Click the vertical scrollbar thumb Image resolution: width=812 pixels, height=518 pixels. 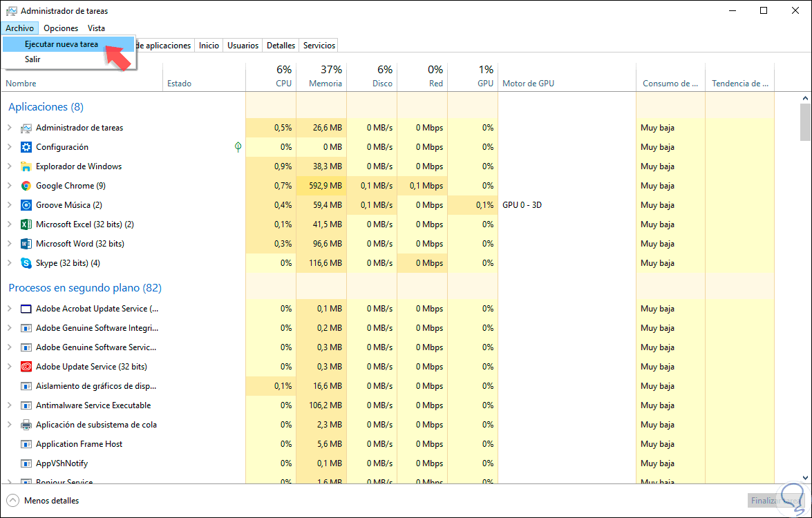pyautogui.click(x=805, y=122)
